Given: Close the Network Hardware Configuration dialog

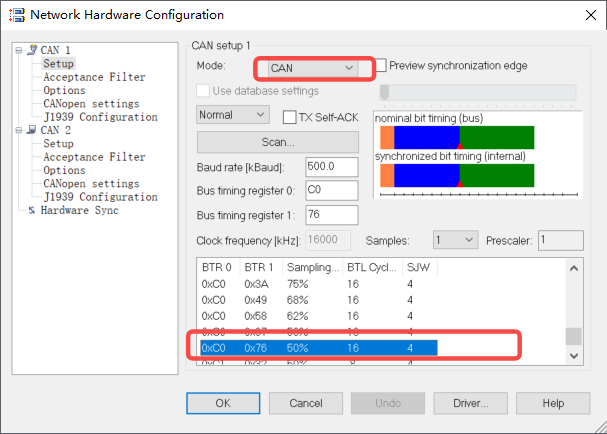Looking at the screenshot, I should tap(591, 15).
